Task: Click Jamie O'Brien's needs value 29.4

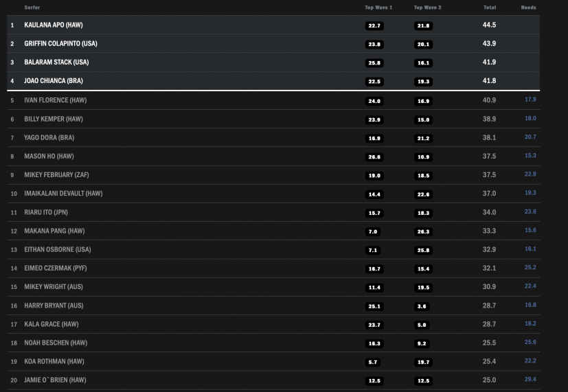Action: 530,380
